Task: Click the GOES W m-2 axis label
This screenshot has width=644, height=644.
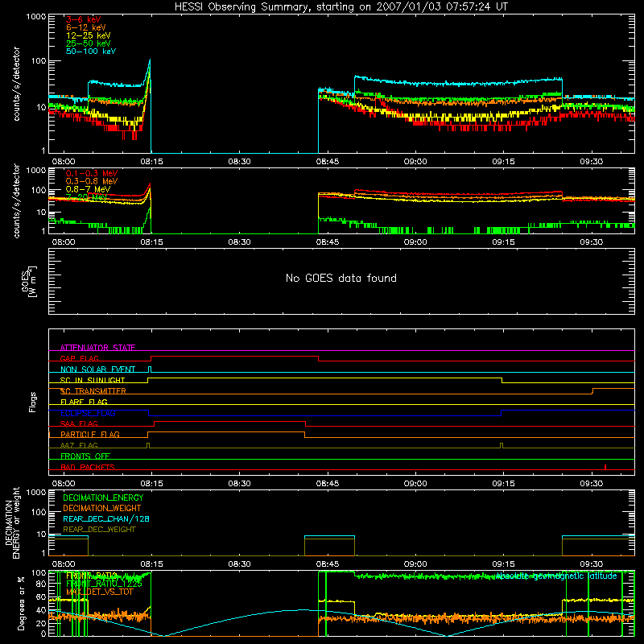Action: (29, 282)
